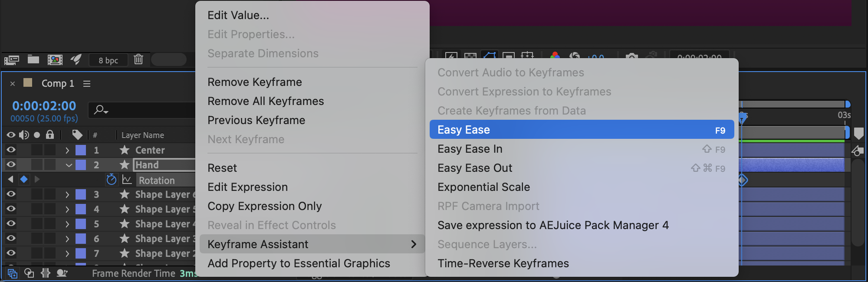Go to previous keyframe arrow on Rotation
The height and width of the screenshot is (282, 868).
point(10,179)
